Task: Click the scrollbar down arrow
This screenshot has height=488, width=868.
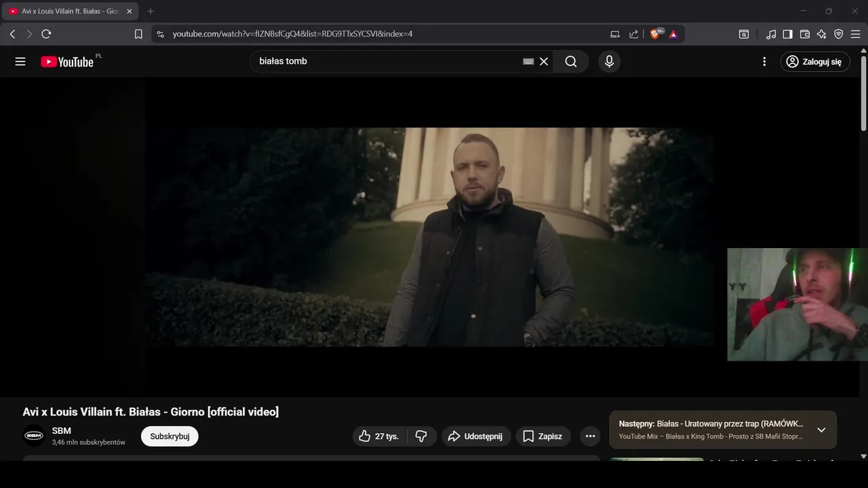Action: click(x=863, y=456)
